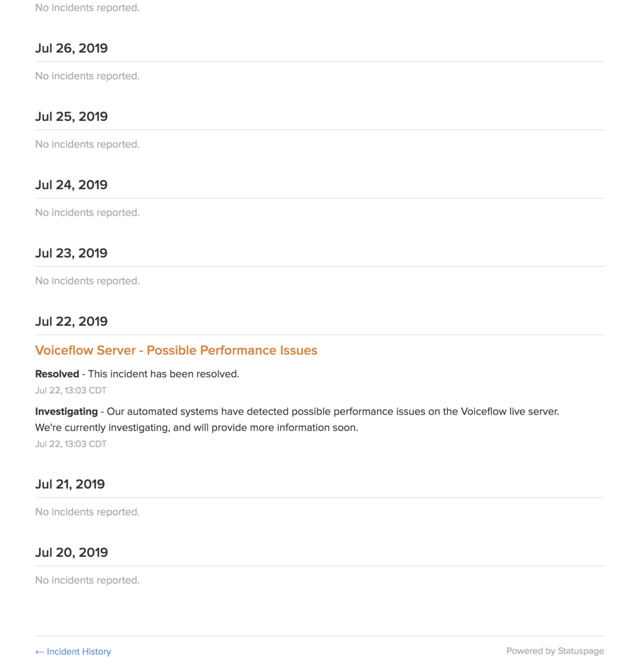The width and height of the screenshot is (644, 665).
Task: Select the Jul 24, 2019 date heading
Action: tap(71, 185)
